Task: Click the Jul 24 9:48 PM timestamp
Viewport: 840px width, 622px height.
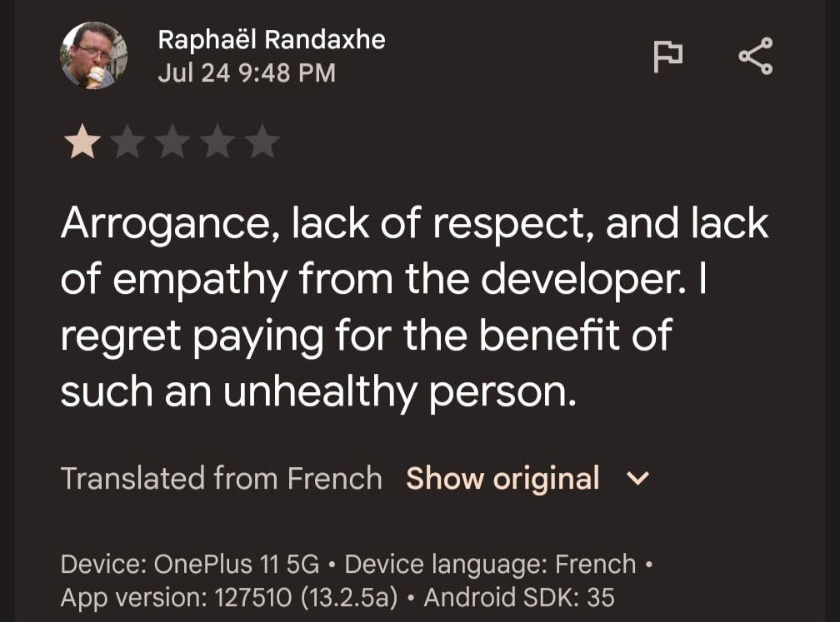Action: coord(247,73)
